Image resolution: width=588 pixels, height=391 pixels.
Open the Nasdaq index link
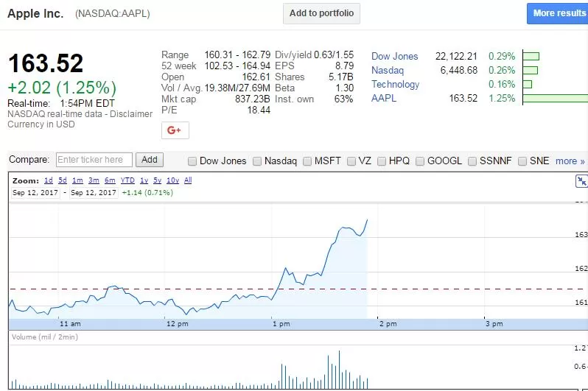coord(388,71)
